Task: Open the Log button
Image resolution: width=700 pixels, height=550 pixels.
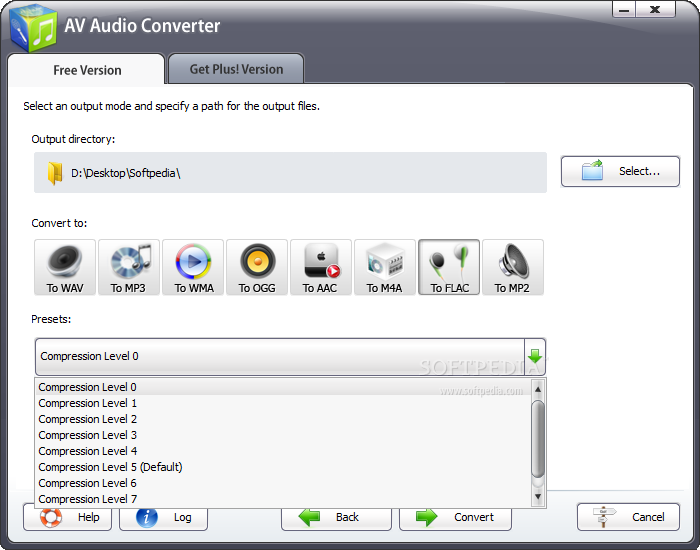Action: click(x=163, y=517)
